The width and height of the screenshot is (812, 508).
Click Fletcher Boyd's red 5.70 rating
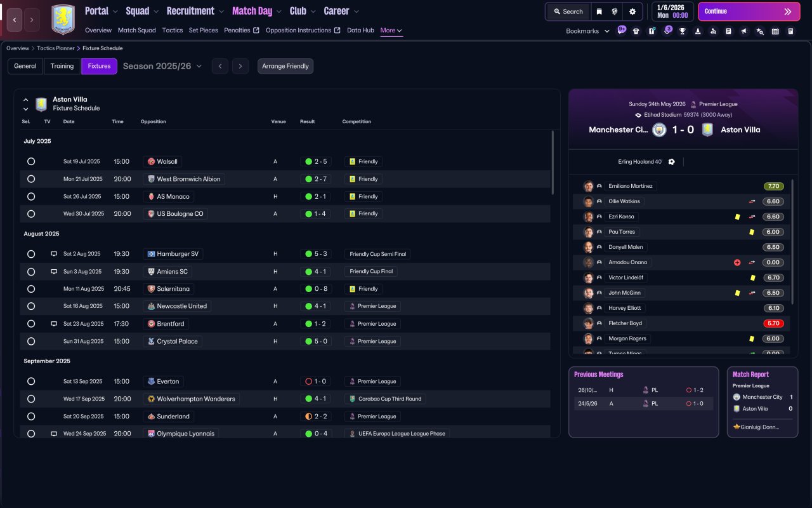(774, 323)
